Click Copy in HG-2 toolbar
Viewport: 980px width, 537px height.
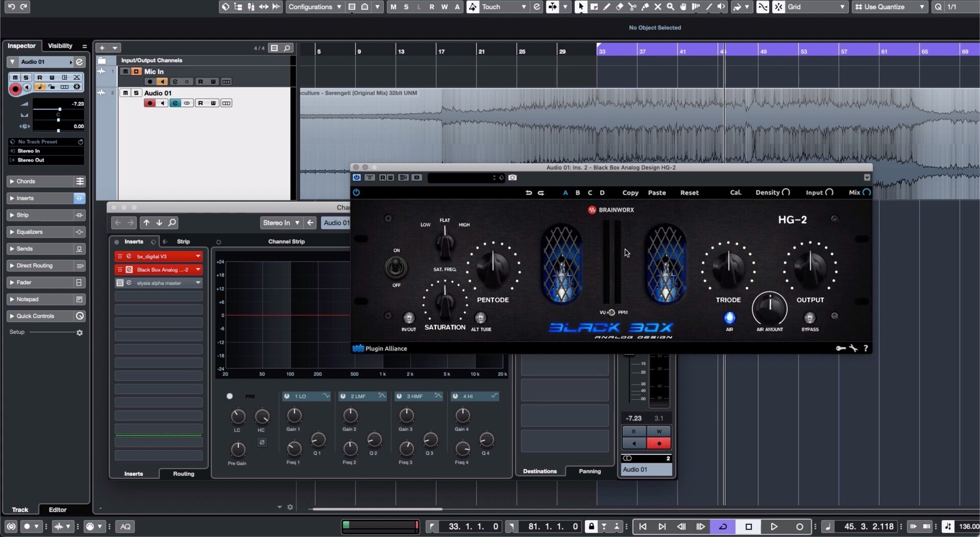click(630, 193)
